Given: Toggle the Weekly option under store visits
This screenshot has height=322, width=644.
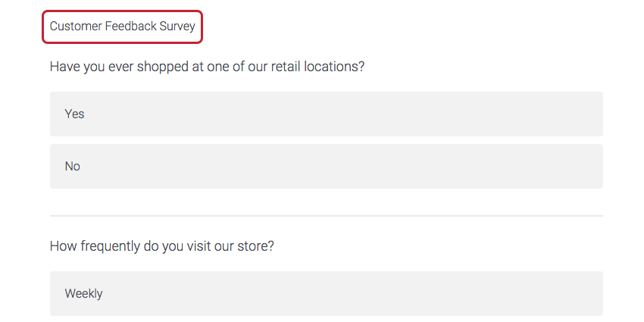Looking at the screenshot, I should (326, 294).
